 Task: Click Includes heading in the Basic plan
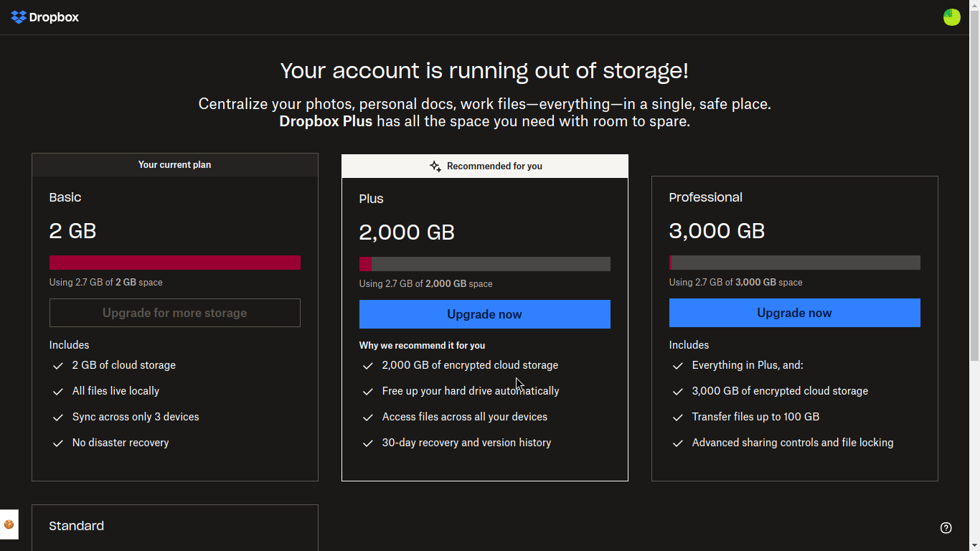tap(69, 345)
